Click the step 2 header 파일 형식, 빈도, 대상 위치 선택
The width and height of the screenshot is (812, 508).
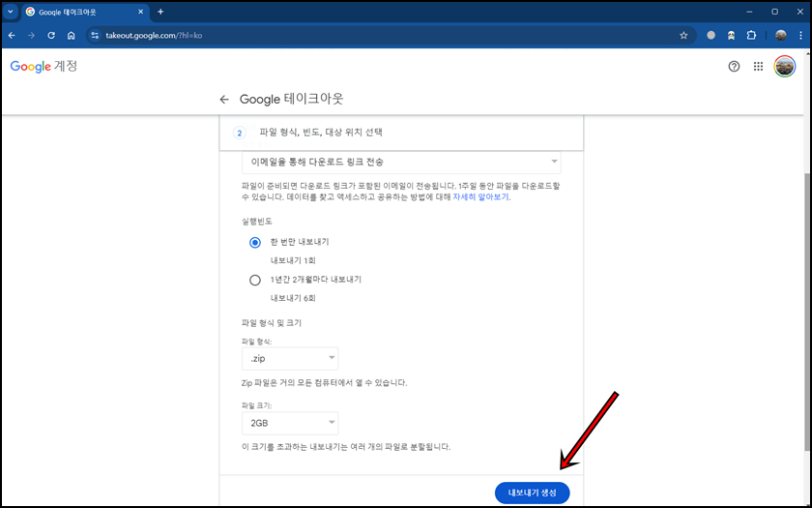401,133
